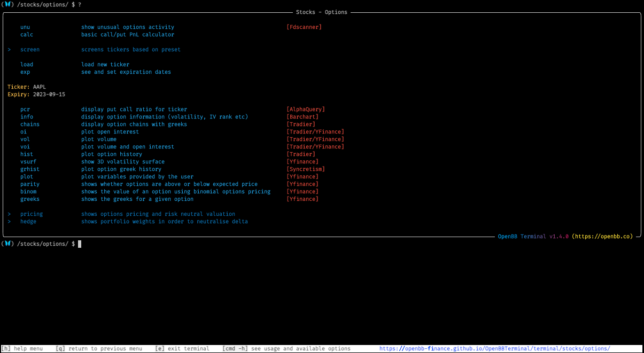Open the openbb-finance.github.io documentation link
Screen dimensions: 644x353
click(495, 349)
